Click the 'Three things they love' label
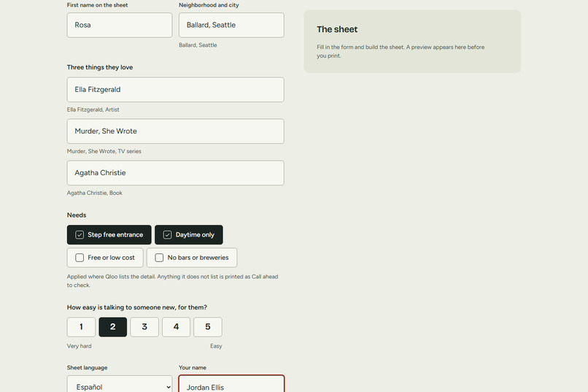 point(100,67)
